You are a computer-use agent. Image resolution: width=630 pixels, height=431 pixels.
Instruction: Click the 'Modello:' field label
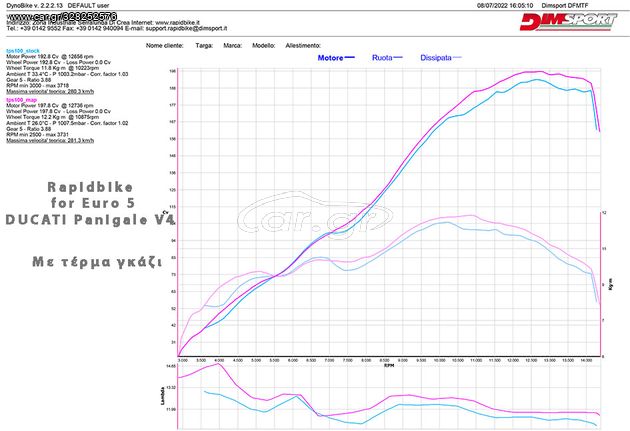click(x=264, y=45)
